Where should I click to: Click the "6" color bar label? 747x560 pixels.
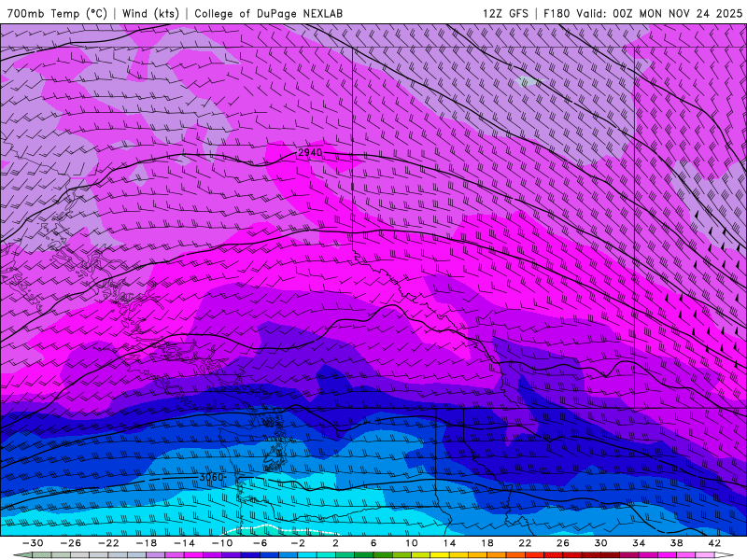click(x=373, y=543)
